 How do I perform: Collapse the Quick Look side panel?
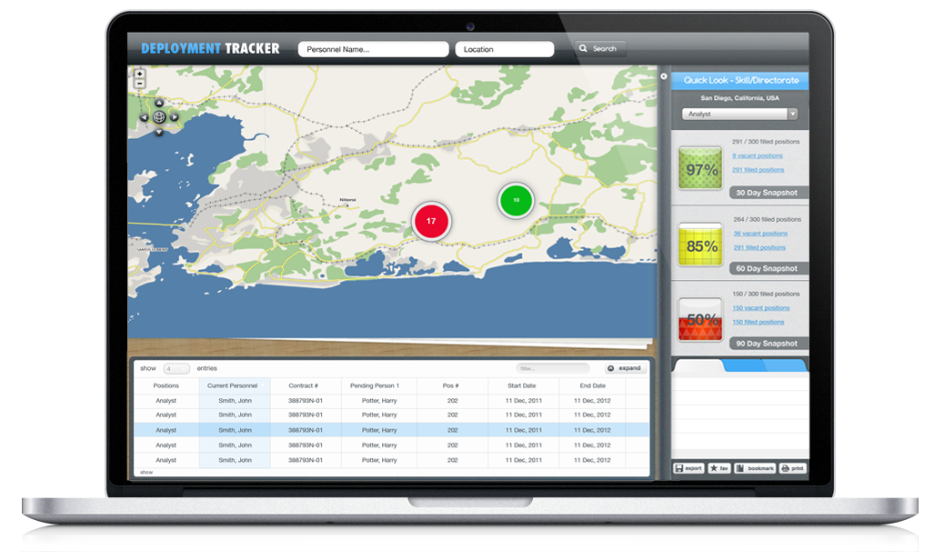pos(664,77)
